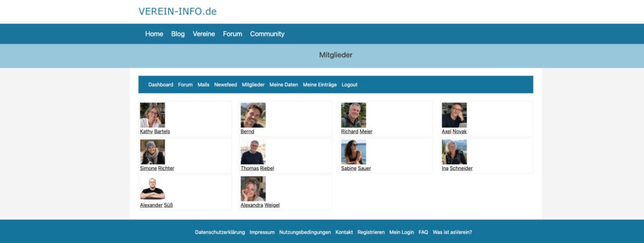Click the name link Bernd
The image size is (644, 243).
(x=247, y=132)
